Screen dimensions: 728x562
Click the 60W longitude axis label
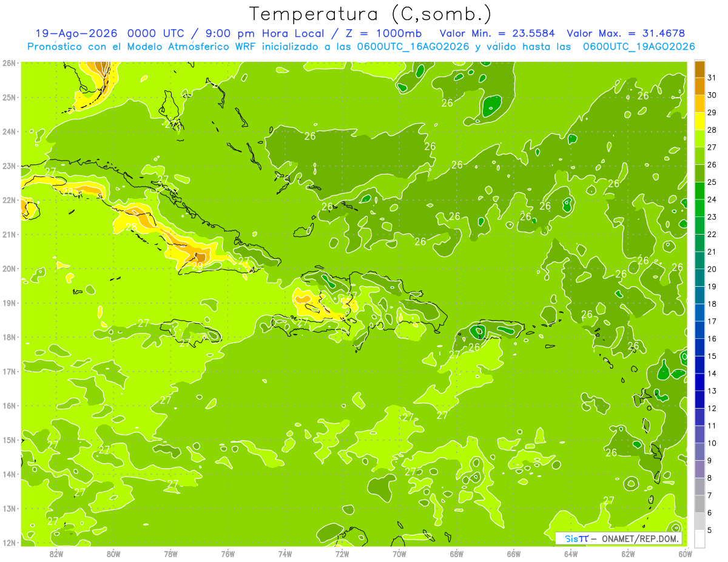(686, 554)
